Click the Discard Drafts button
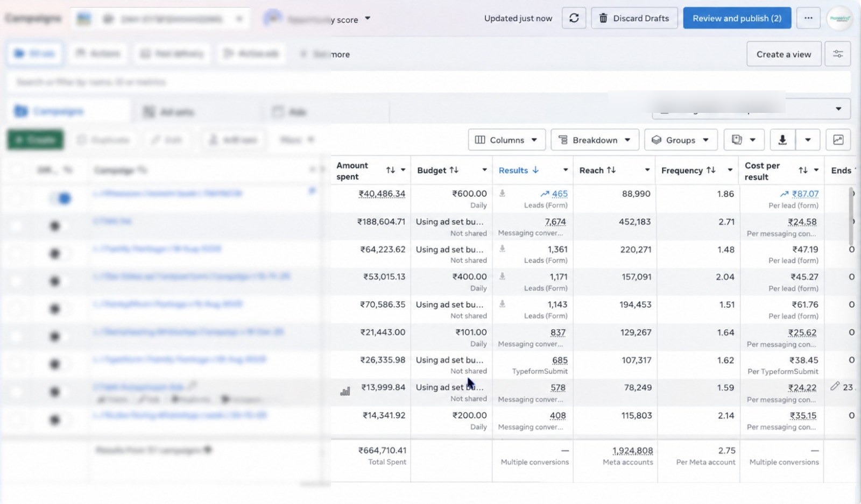This screenshot has width=861, height=504. tap(634, 18)
